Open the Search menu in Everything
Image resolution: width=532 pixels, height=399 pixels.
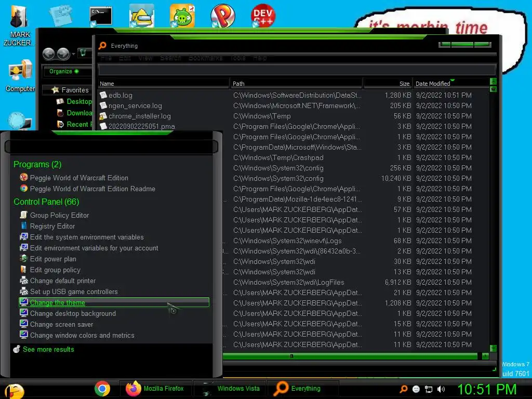tap(170, 58)
